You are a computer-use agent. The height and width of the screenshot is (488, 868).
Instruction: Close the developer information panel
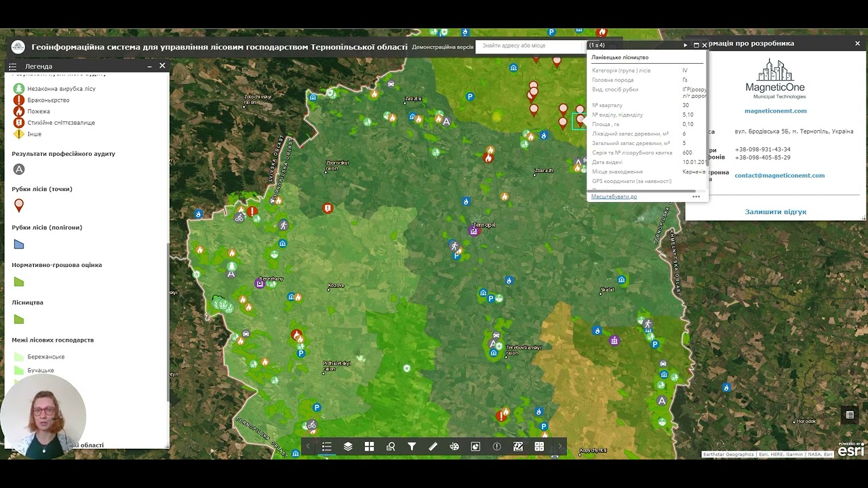click(x=857, y=43)
